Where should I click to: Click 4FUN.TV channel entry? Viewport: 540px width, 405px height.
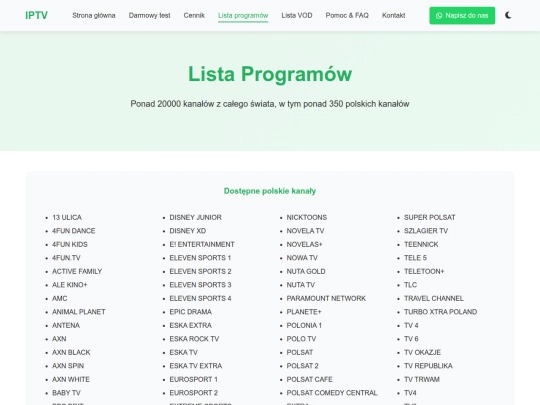pos(66,258)
